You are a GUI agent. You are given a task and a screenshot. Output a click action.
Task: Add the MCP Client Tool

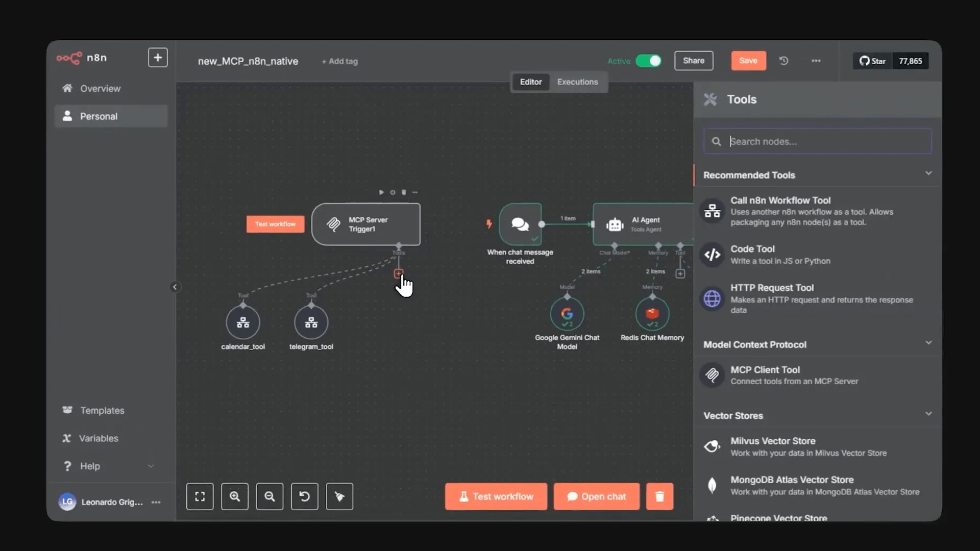coord(817,375)
